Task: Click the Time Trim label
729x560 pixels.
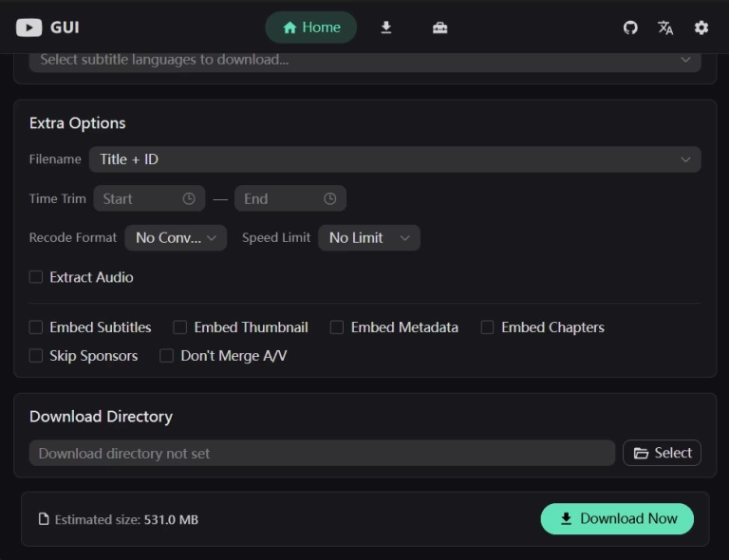Action: [x=58, y=198]
